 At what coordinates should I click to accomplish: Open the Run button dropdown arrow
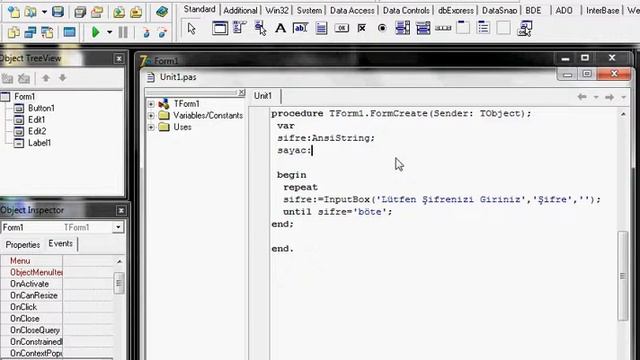point(109,32)
